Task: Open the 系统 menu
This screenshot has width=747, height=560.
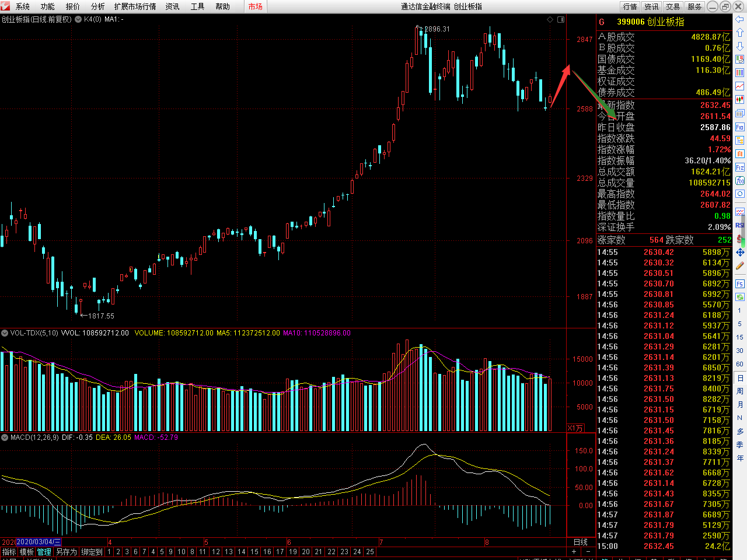Action: (23, 6)
